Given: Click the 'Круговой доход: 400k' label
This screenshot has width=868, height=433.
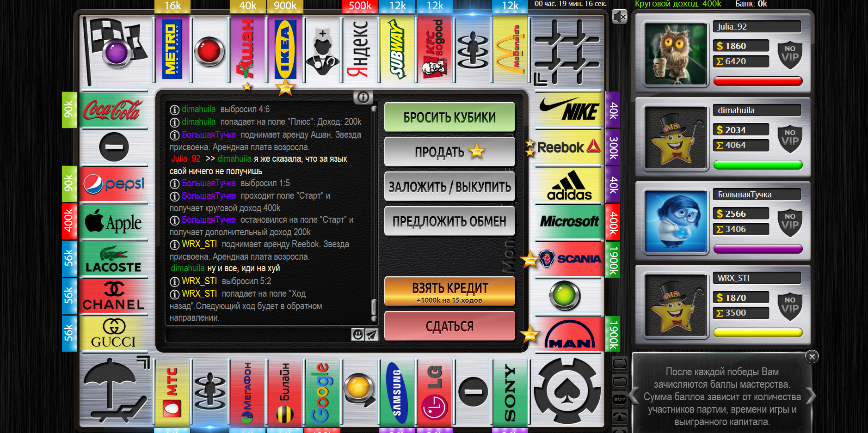Looking at the screenshot, I should (677, 4).
